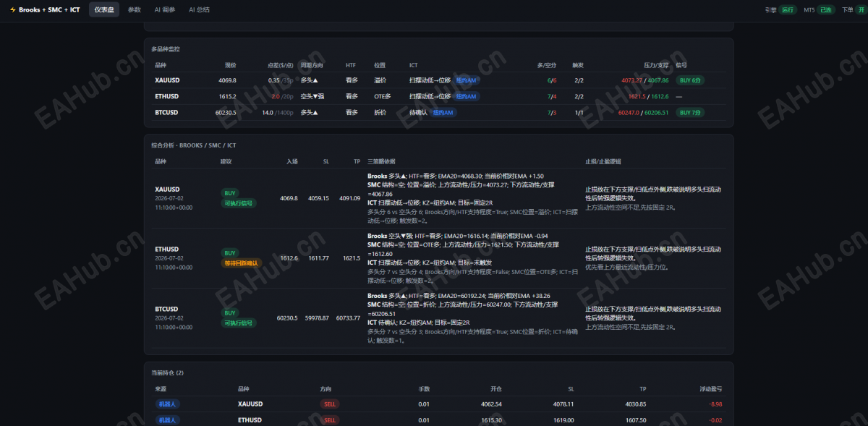This screenshot has height=426, width=868.
Task: Open the 仪表盘 dashboard tab
Action: coord(104,10)
